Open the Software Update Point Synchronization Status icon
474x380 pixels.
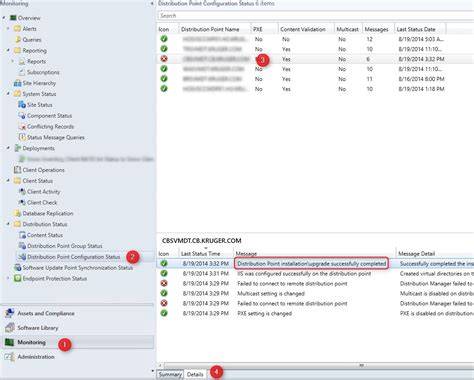coord(17,268)
